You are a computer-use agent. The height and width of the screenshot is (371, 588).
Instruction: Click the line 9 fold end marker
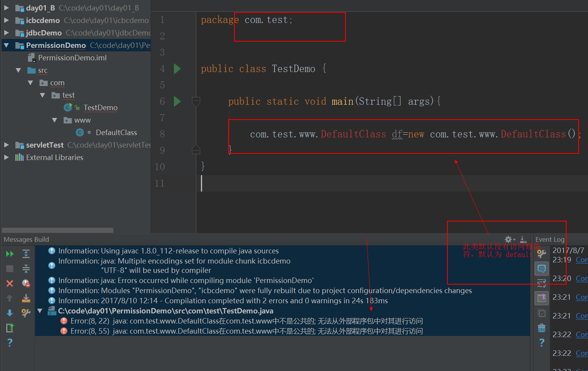196,149
